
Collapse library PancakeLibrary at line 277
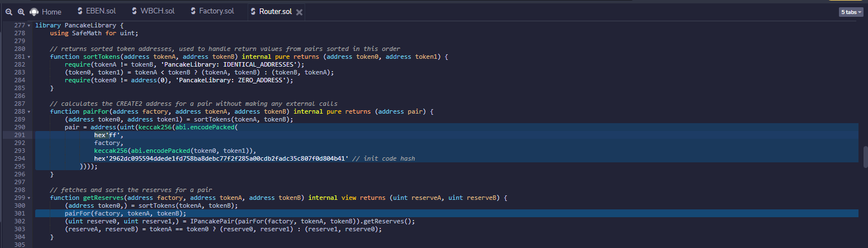(x=29, y=25)
